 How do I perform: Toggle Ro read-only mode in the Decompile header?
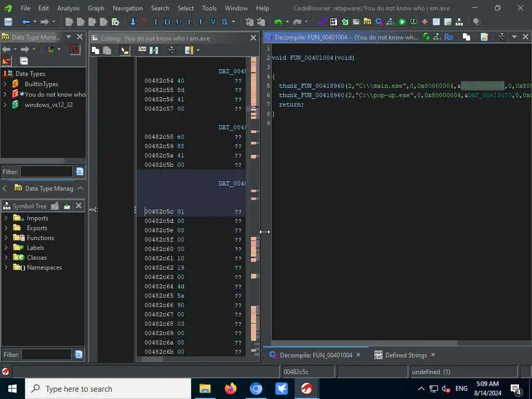click(x=448, y=37)
